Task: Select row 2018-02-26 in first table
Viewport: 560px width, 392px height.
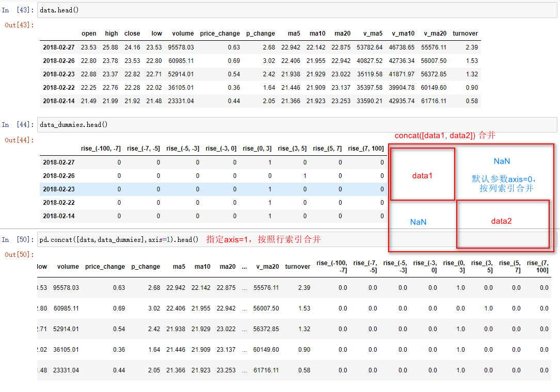Action: [x=260, y=61]
